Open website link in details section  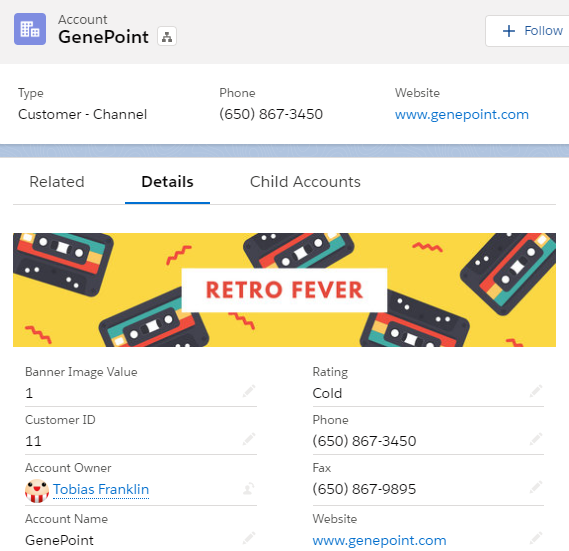point(379,540)
